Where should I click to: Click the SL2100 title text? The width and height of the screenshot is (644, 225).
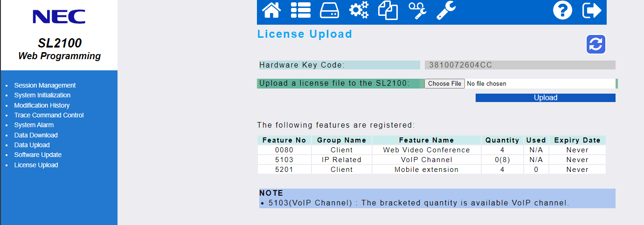coord(60,43)
